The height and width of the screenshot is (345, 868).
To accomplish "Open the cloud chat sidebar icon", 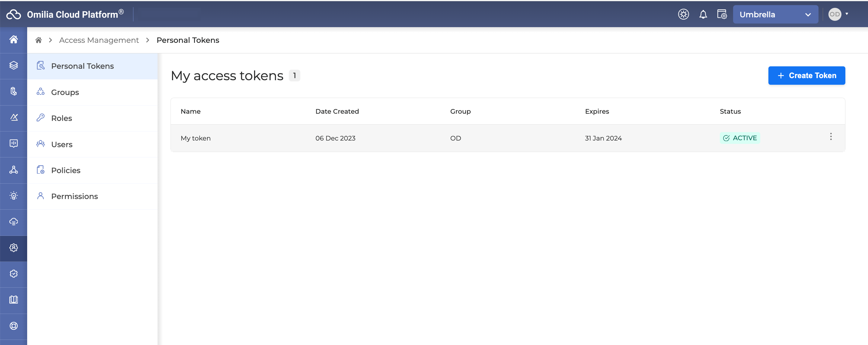I will coord(14,221).
